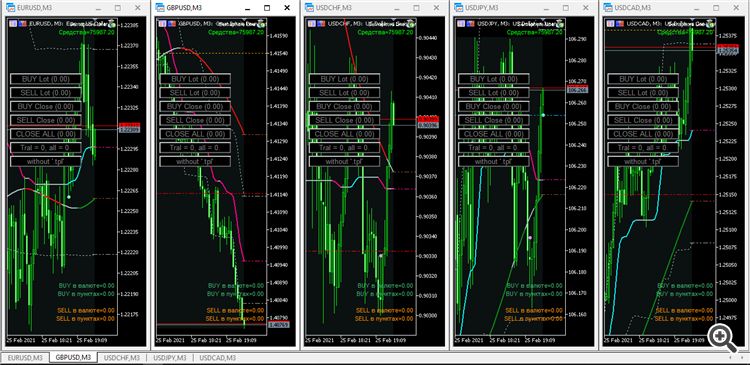Switch to the USDJPY,M3 bottom tab

click(170, 357)
